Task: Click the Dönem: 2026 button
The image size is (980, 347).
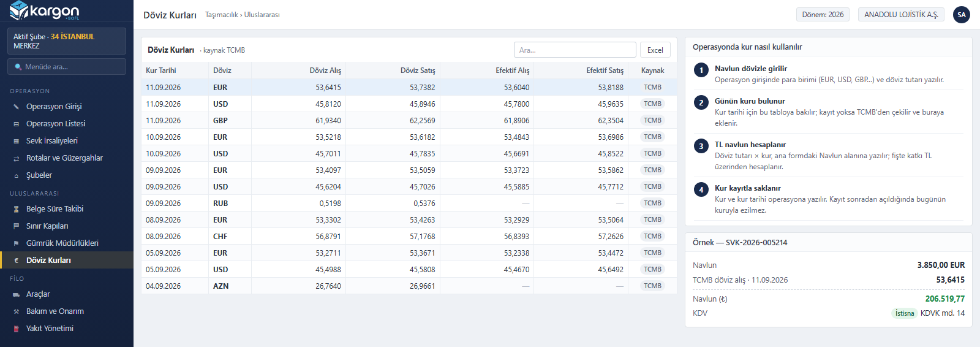Action: point(823,15)
